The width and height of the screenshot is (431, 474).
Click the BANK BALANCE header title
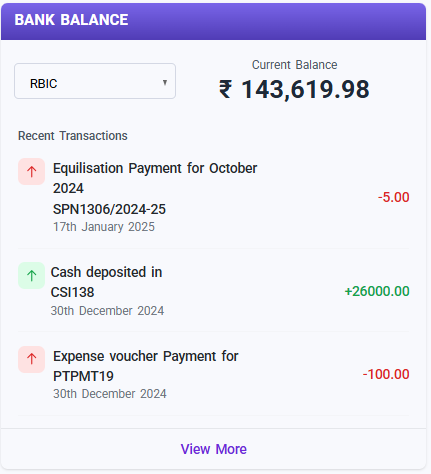[71, 20]
